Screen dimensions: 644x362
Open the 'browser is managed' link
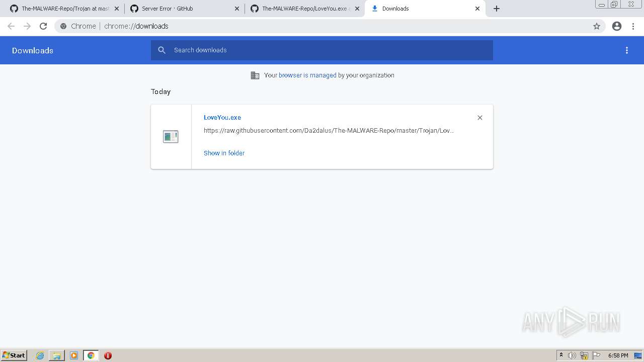tap(307, 75)
